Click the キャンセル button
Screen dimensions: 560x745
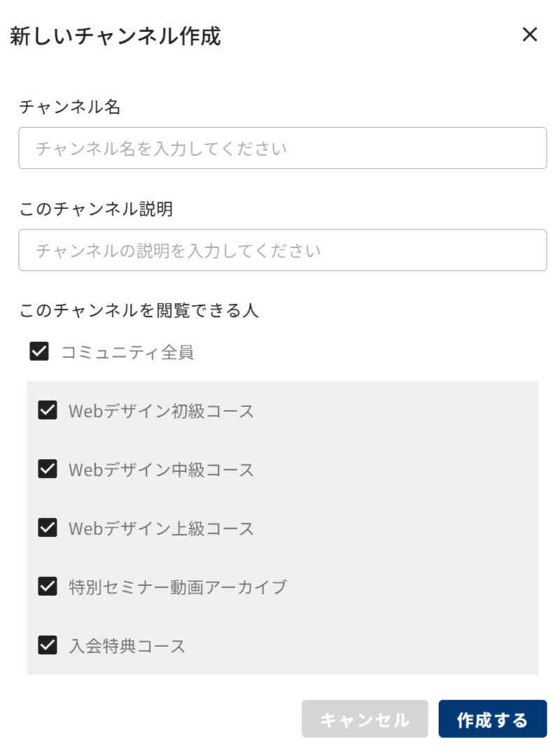click(365, 719)
